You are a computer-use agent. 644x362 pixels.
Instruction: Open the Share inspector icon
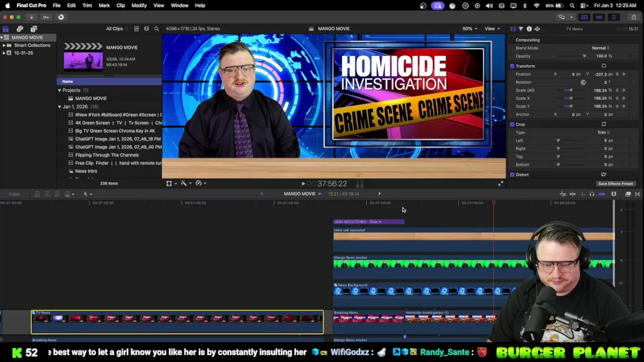(x=537, y=29)
